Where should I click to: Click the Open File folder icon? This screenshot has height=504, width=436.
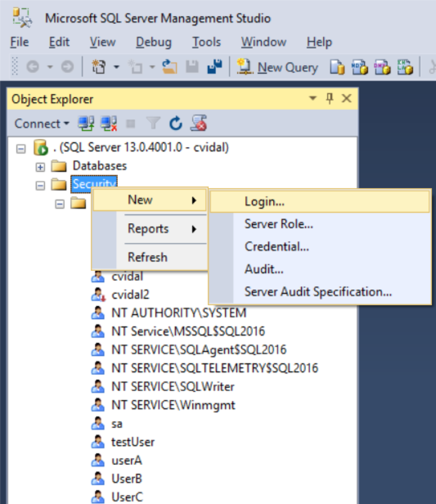pyautogui.click(x=169, y=67)
